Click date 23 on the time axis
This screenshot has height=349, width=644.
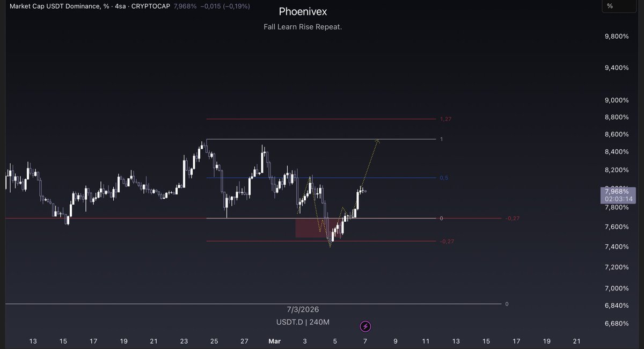coord(184,341)
